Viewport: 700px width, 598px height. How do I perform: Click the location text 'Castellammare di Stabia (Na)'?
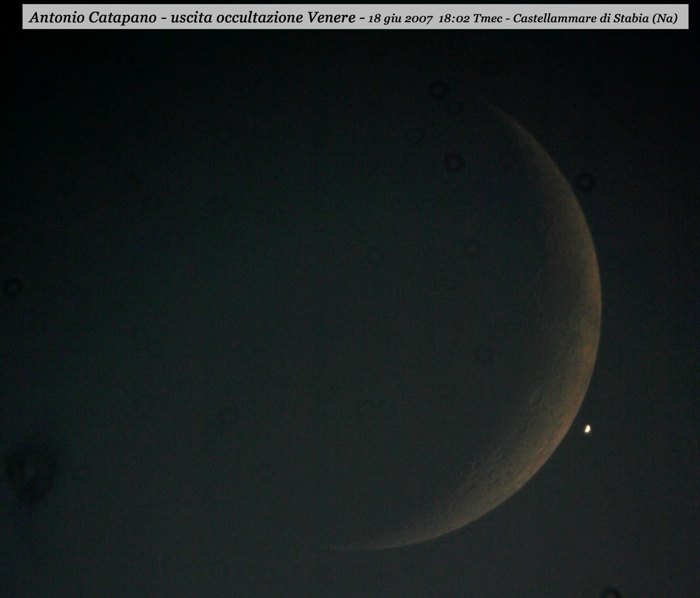click(x=595, y=18)
